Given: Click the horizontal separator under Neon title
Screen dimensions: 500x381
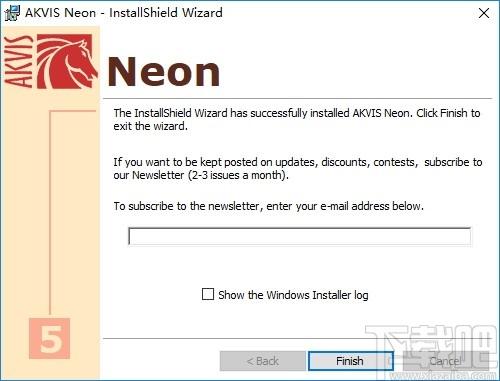Looking at the screenshot, I should 297,99.
